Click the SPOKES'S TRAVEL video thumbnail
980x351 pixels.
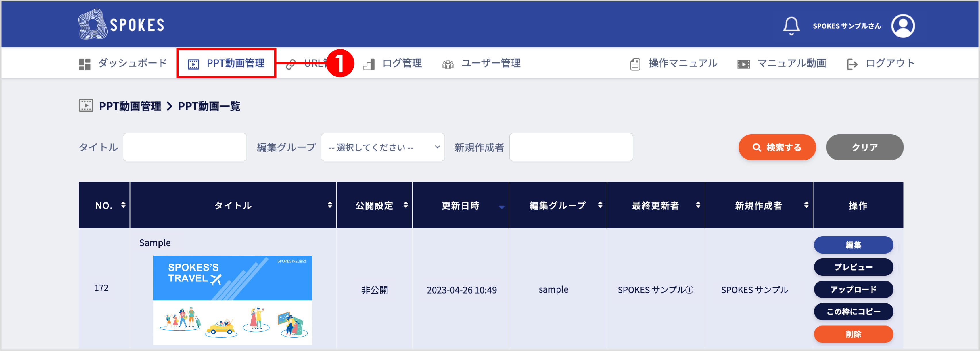coord(232,300)
